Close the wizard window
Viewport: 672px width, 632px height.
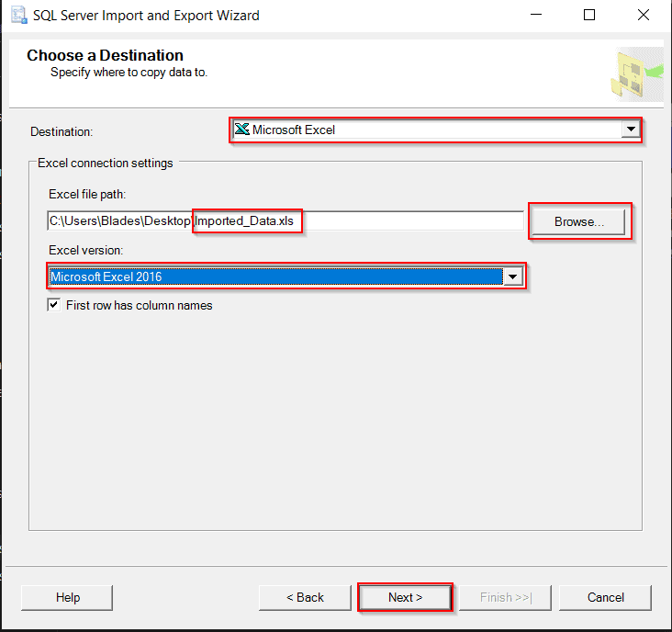coord(644,15)
